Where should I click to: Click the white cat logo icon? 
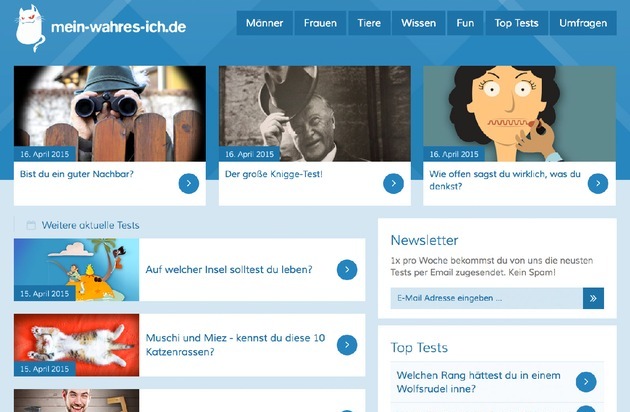click(x=31, y=28)
